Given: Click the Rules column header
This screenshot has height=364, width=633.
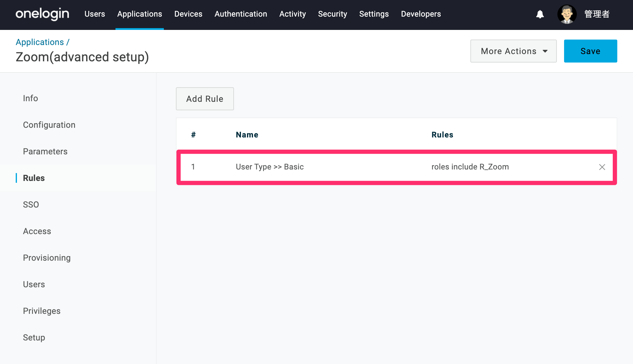Looking at the screenshot, I should 442,135.
